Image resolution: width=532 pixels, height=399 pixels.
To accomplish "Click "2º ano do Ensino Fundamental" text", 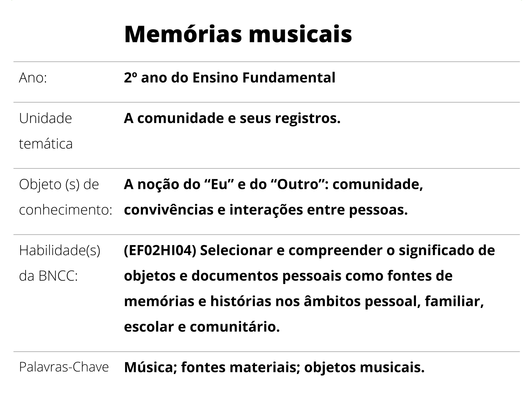I will pos(229,78).
